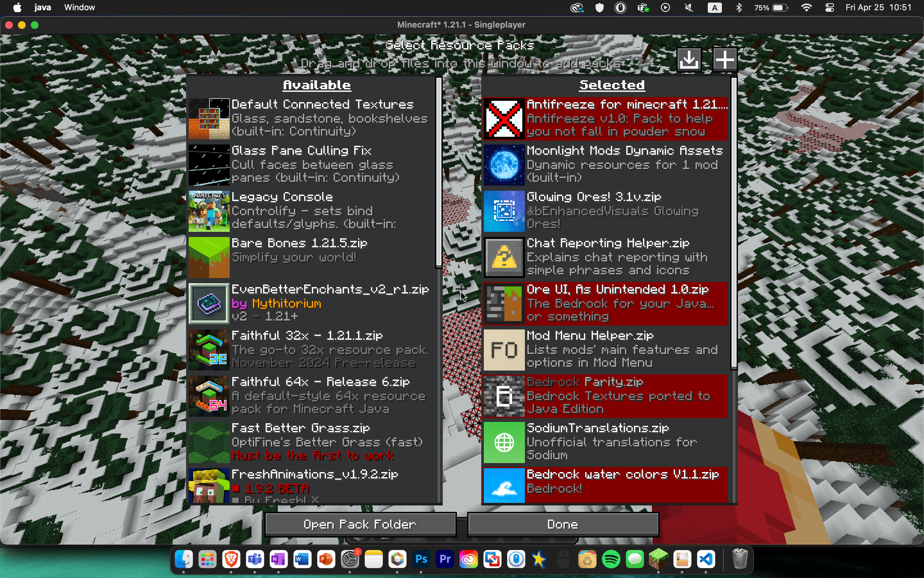Click Bedrock water colors wave icon
The height and width of the screenshot is (578, 924).
click(x=504, y=486)
